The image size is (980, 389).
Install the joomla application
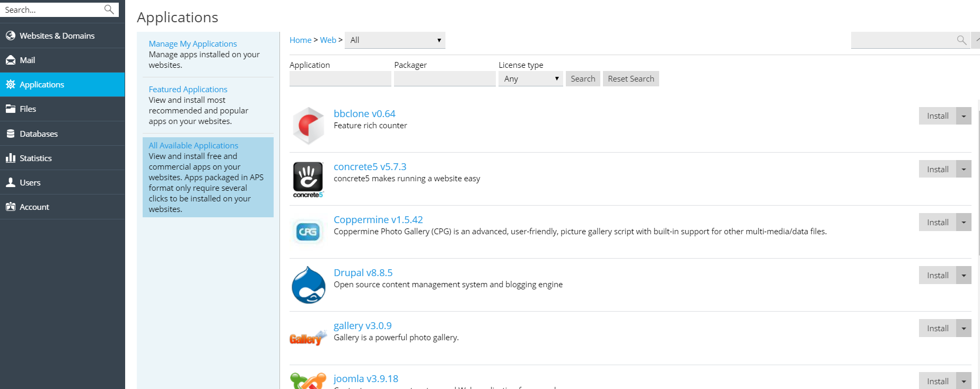938,381
